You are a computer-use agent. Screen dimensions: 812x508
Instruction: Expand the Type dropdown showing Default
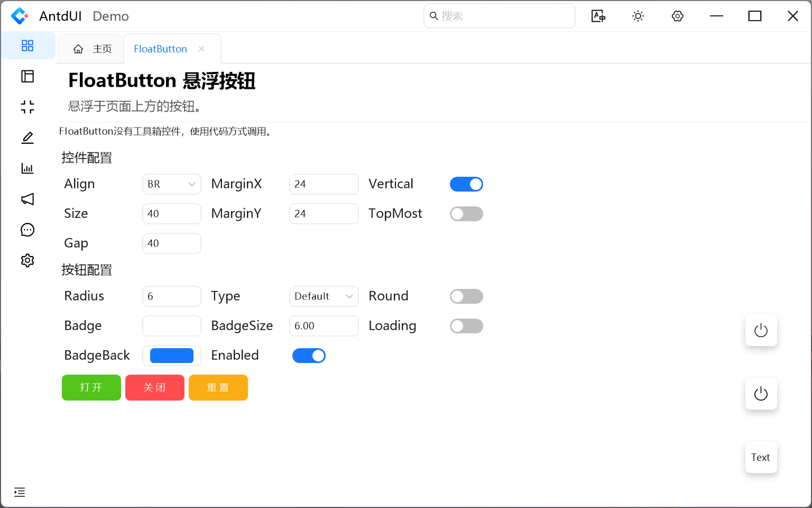(x=324, y=296)
